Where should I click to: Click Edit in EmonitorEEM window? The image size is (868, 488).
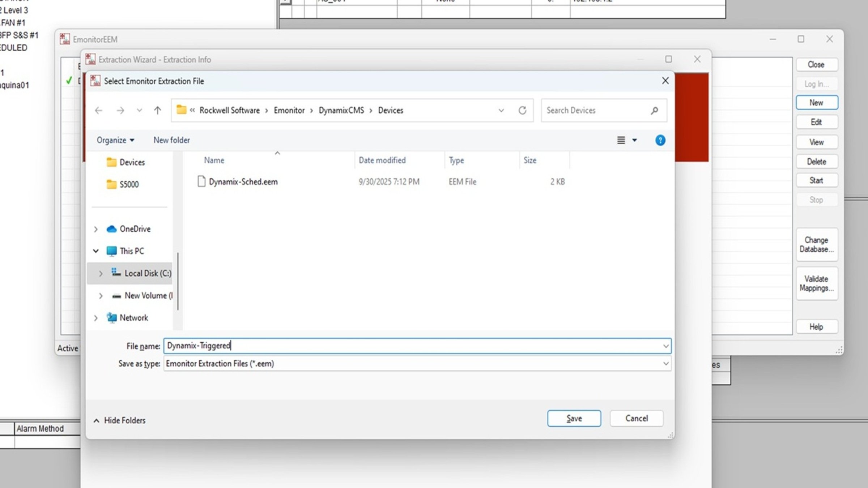[816, 122]
